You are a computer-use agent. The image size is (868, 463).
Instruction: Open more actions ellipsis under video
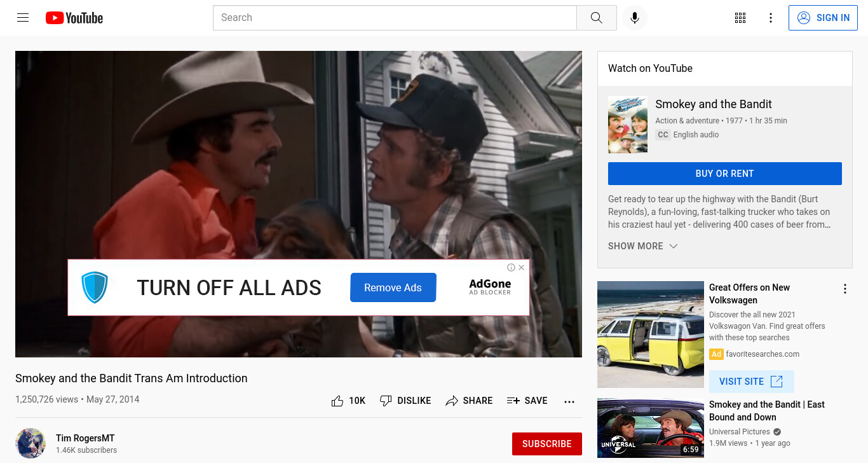[569, 401]
